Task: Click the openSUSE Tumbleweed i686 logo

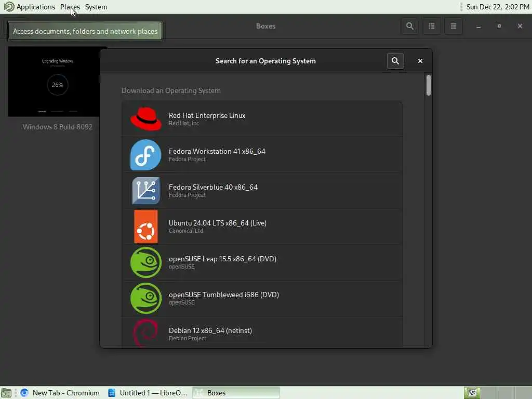Action: click(x=146, y=298)
